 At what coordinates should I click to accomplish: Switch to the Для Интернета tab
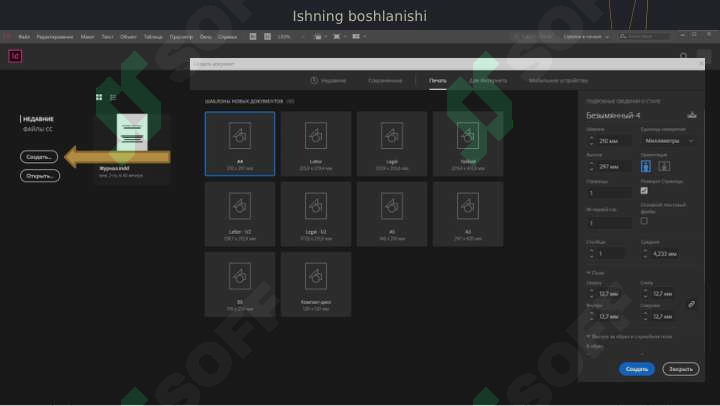pyautogui.click(x=488, y=80)
